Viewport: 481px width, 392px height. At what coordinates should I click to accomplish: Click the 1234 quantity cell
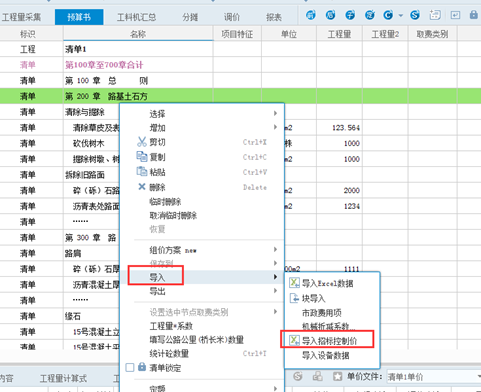pos(339,206)
